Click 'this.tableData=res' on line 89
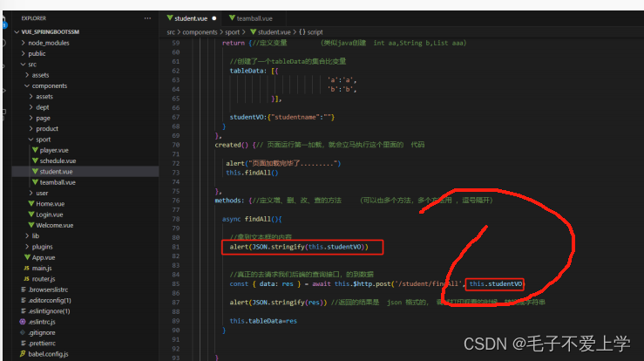 263,321
